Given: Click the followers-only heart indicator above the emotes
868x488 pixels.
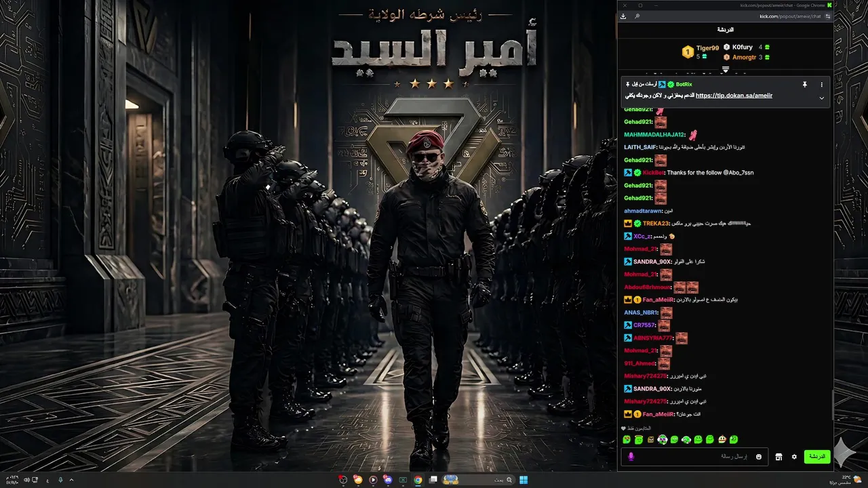Looking at the screenshot, I should tap(623, 428).
